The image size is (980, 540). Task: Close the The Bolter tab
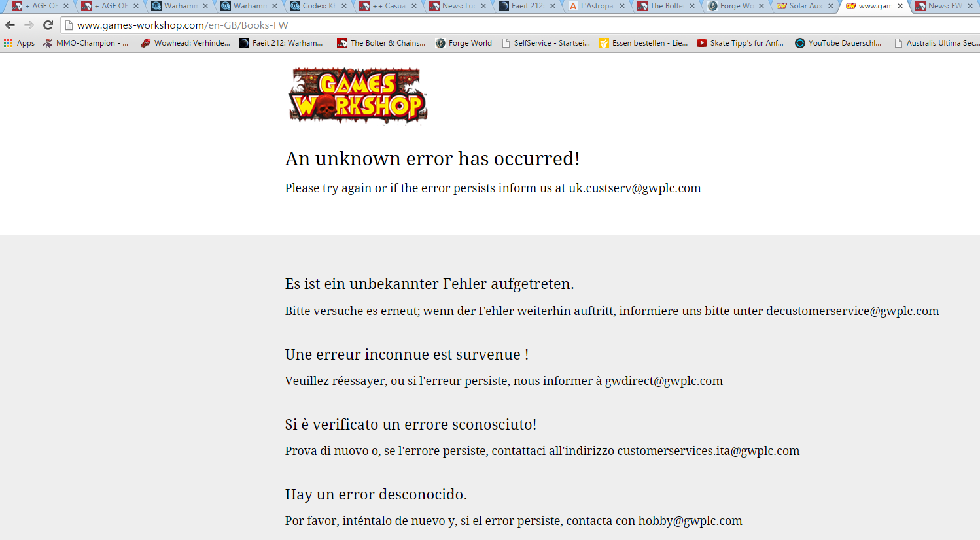[x=692, y=6]
